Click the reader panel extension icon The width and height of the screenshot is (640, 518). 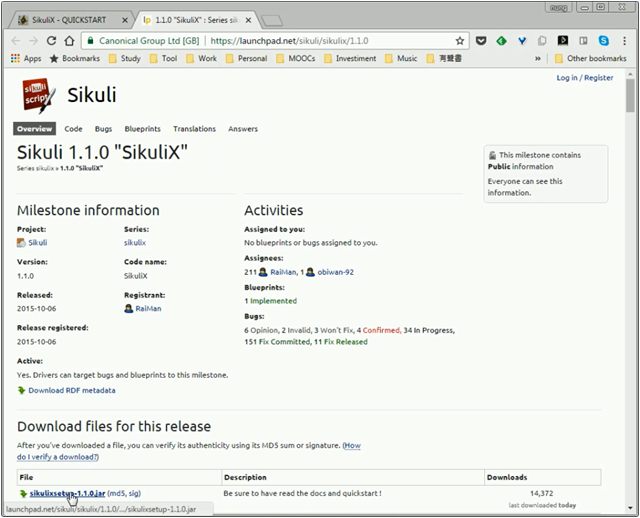point(583,41)
